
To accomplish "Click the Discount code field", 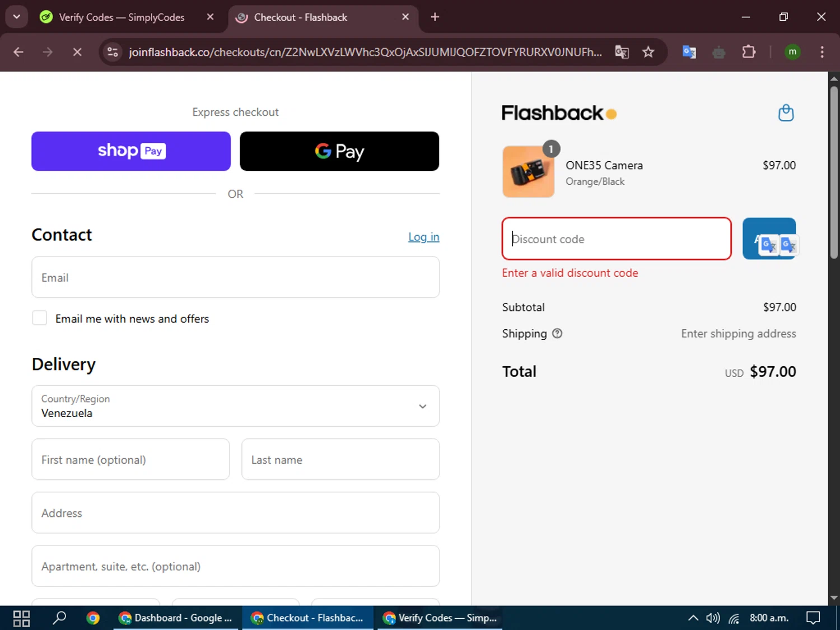I will [617, 239].
